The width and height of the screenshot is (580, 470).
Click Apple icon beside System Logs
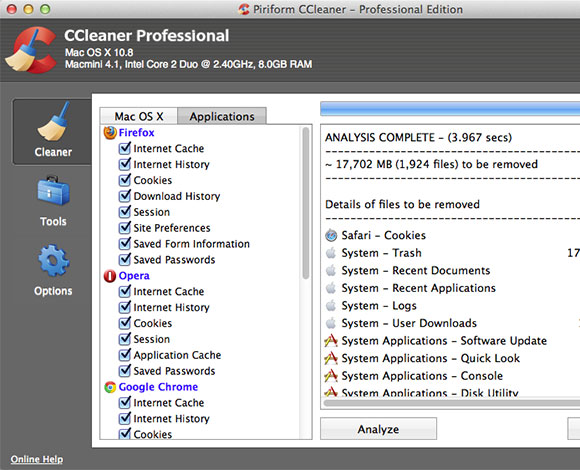tap(331, 305)
